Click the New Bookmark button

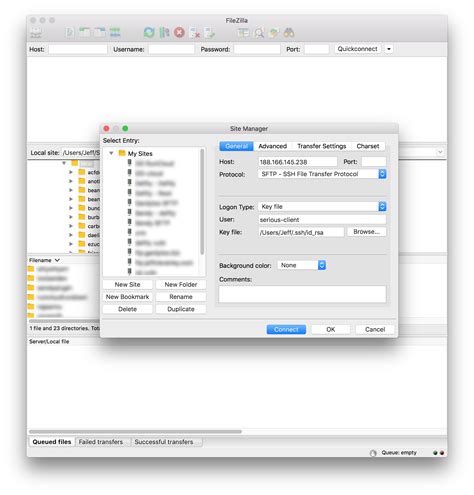click(x=127, y=297)
